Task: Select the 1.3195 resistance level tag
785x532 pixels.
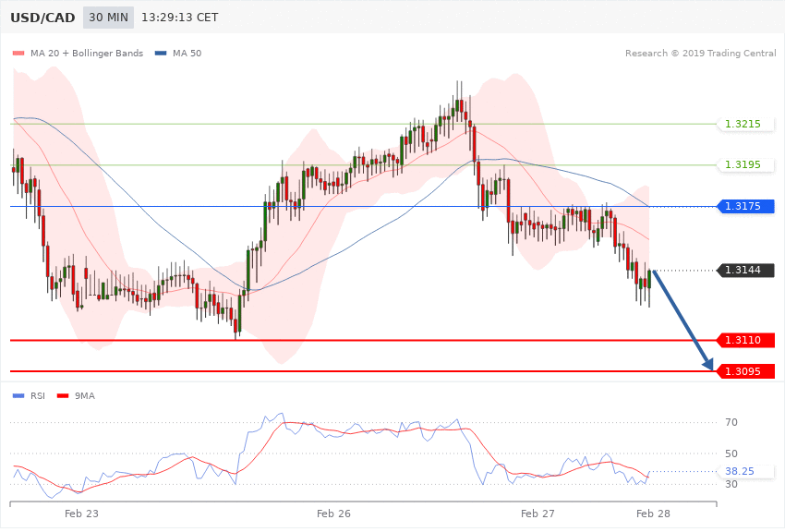Action: tap(746, 164)
